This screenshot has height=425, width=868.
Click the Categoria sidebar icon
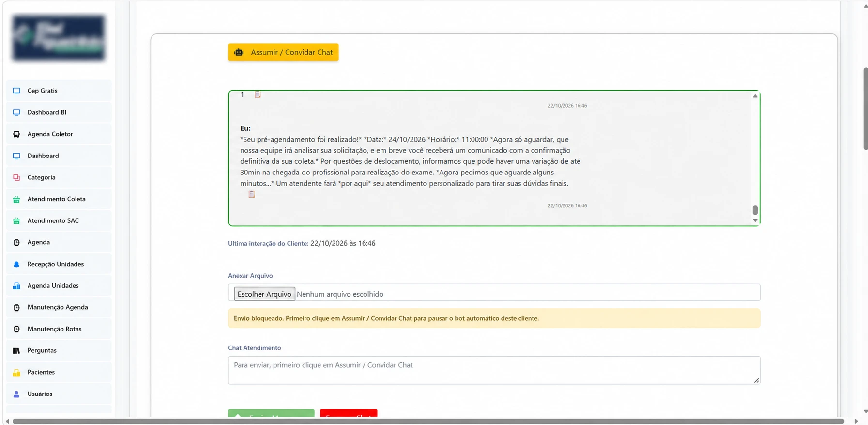(x=16, y=177)
